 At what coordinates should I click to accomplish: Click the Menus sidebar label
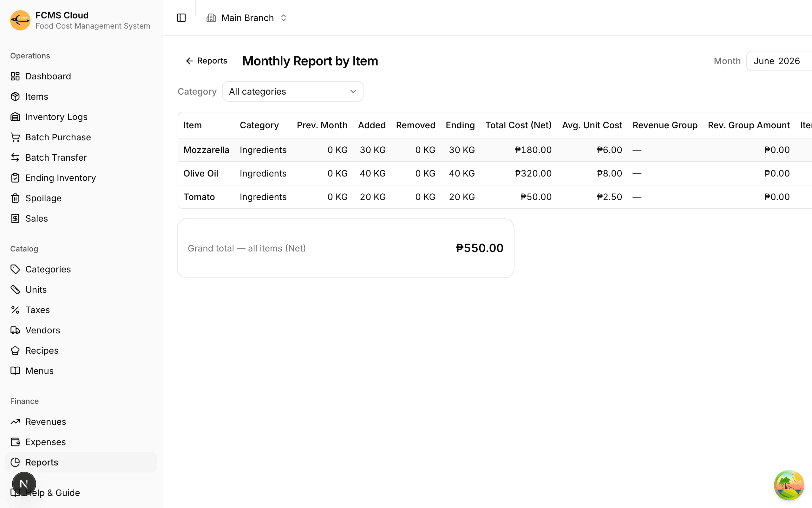click(x=39, y=371)
